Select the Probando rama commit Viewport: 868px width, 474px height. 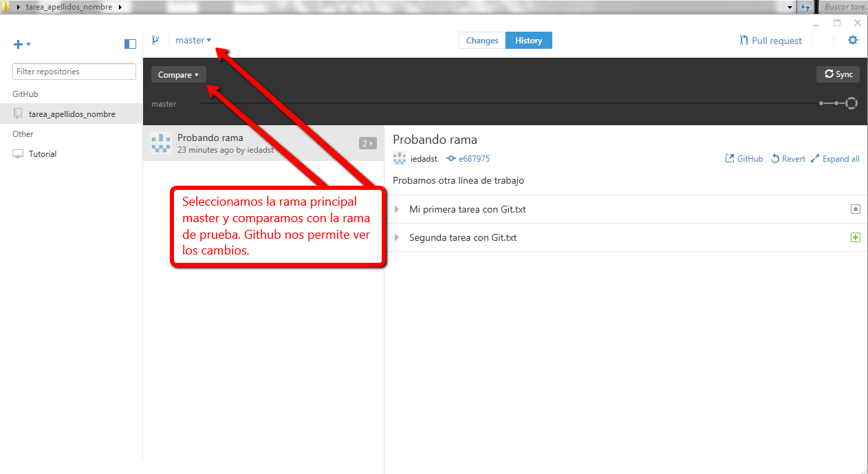263,143
